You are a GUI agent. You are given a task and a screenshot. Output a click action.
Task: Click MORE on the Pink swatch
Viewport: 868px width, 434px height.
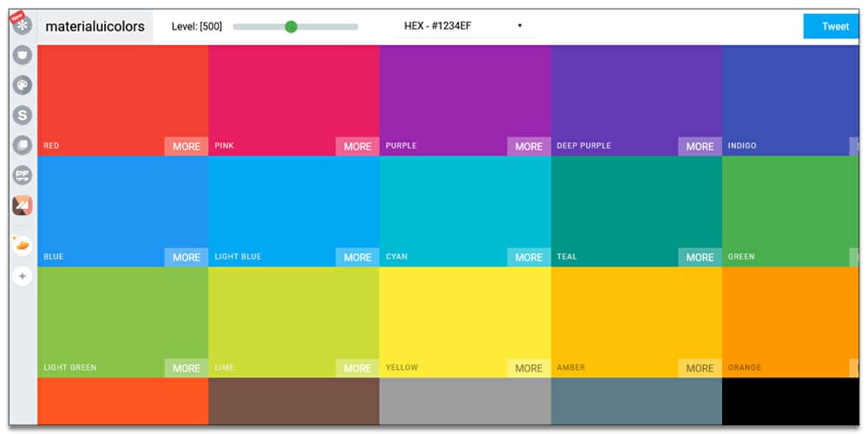pos(358,147)
